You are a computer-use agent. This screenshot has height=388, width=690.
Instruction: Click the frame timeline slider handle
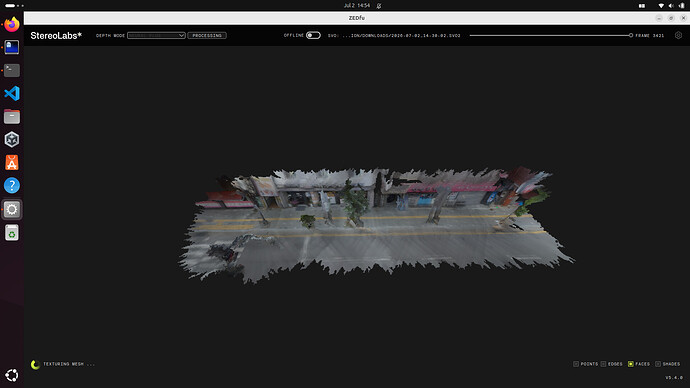[x=631, y=35]
